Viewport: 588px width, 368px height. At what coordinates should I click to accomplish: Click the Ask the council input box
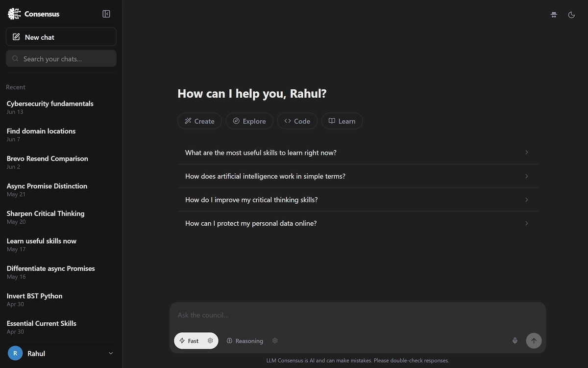coord(358,315)
